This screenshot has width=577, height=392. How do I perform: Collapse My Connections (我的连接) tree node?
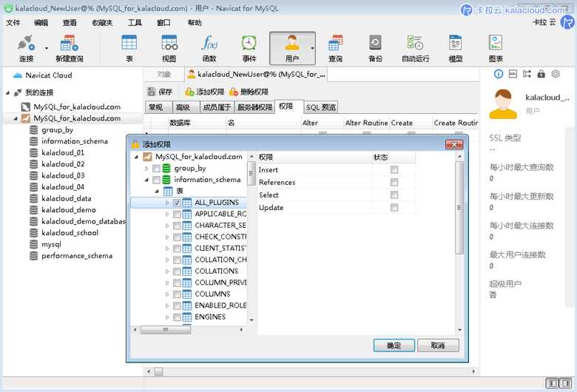point(7,92)
